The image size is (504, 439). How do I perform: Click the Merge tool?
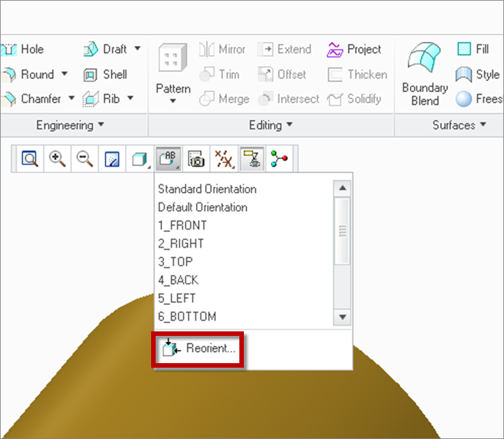224,99
